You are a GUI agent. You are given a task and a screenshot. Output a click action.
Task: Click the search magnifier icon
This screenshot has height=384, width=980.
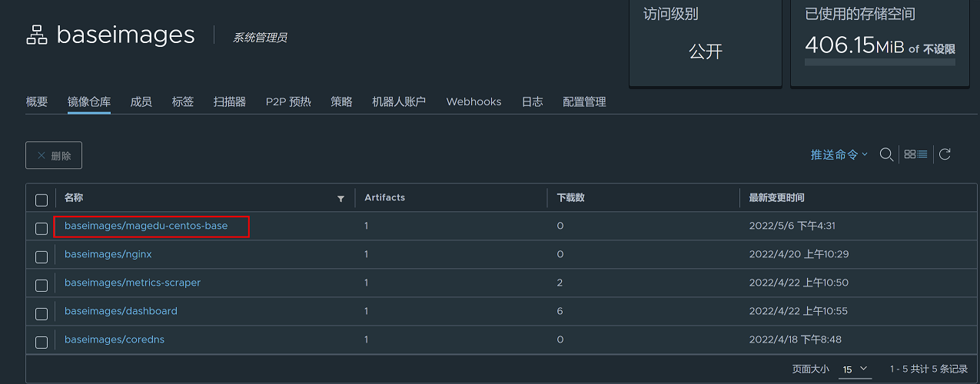click(886, 154)
